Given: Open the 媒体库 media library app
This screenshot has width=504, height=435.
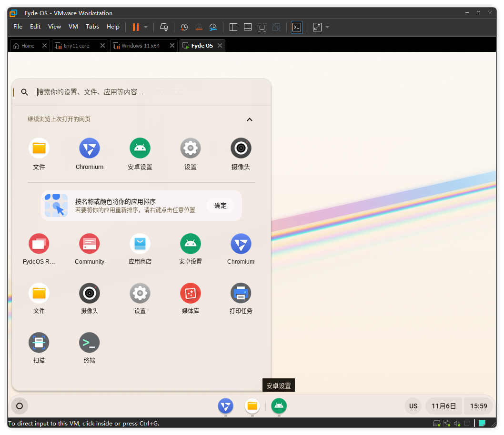Looking at the screenshot, I should [x=191, y=294].
